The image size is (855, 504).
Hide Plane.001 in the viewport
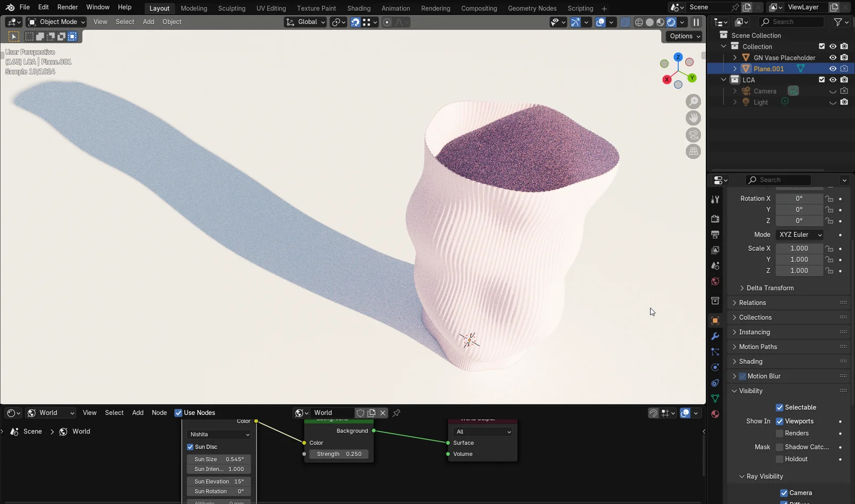(833, 68)
